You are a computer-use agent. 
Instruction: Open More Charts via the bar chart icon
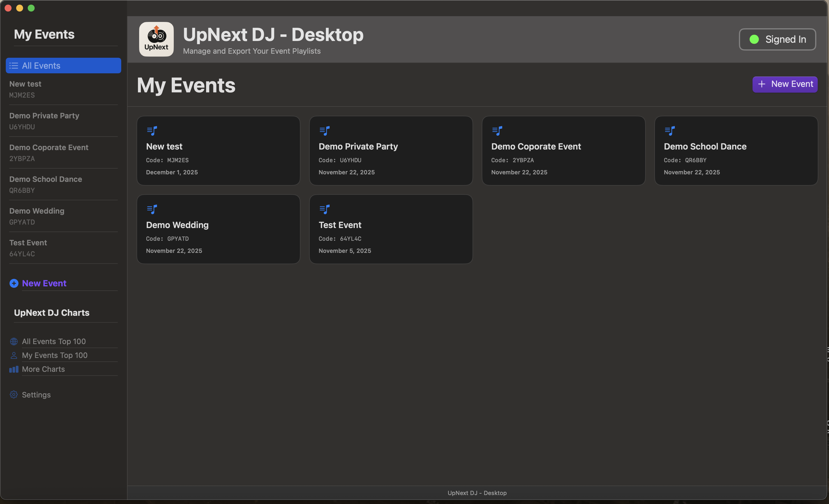click(x=14, y=369)
